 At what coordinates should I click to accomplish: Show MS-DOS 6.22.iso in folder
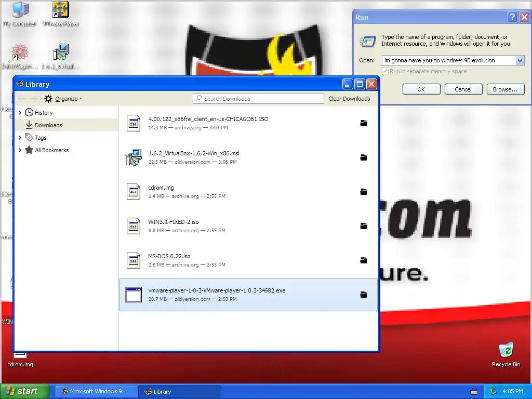pyautogui.click(x=363, y=260)
